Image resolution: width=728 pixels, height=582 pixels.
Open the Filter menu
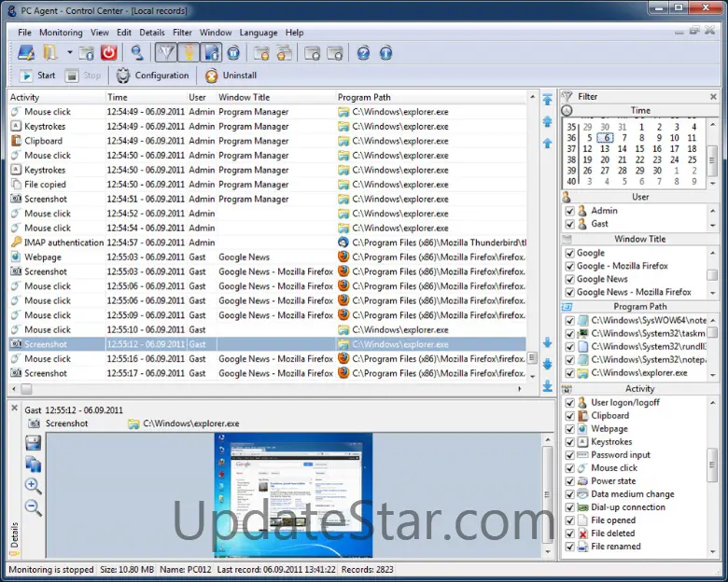click(x=182, y=33)
